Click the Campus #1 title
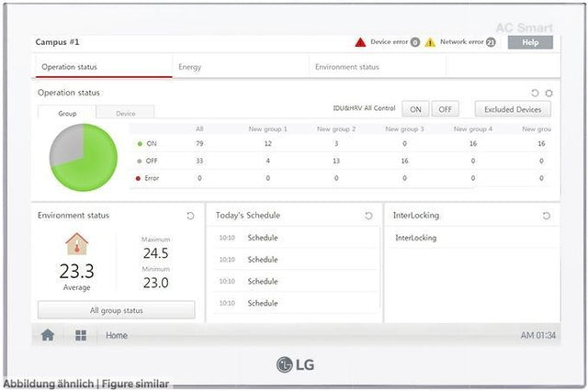Image resolution: width=588 pixels, height=391 pixels. (x=57, y=42)
